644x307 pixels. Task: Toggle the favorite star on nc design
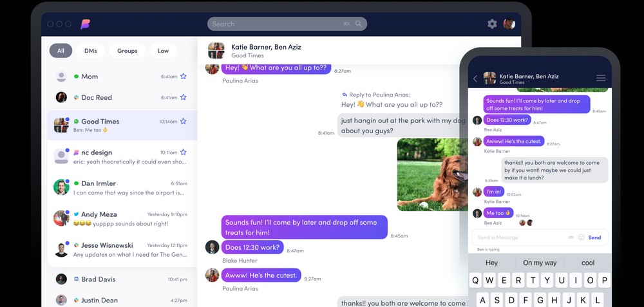point(183,152)
